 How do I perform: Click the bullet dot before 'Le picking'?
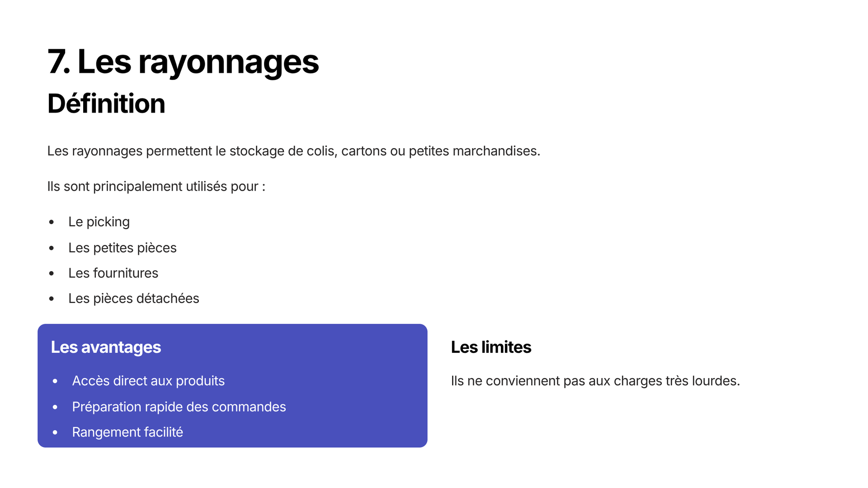52,222
